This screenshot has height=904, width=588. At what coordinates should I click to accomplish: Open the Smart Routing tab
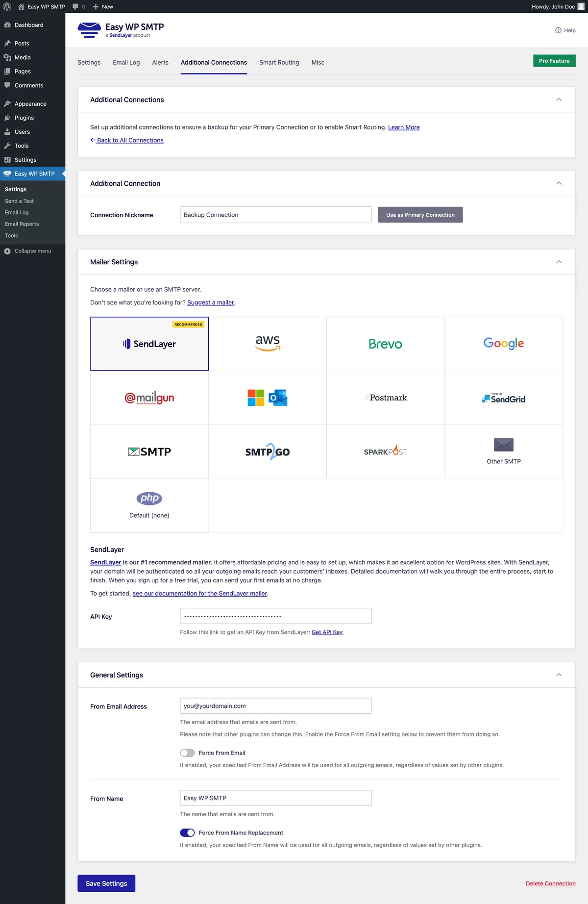[x=279, y=62]
